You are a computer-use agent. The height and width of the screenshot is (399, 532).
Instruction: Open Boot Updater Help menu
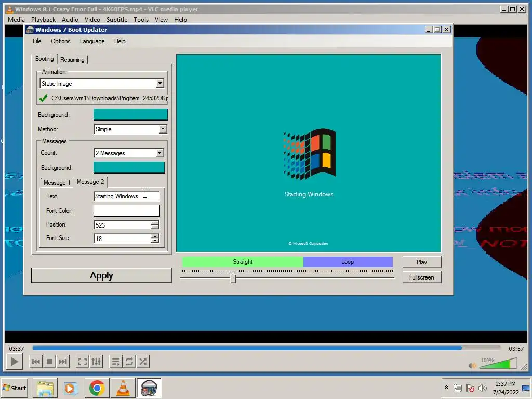pos(120,41)
